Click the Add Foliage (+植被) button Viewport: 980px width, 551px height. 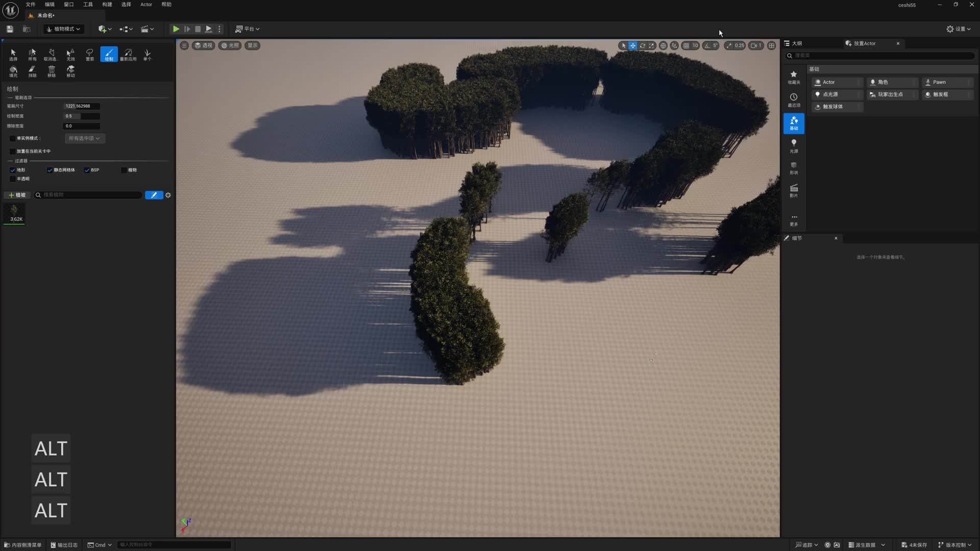[17, 195]
